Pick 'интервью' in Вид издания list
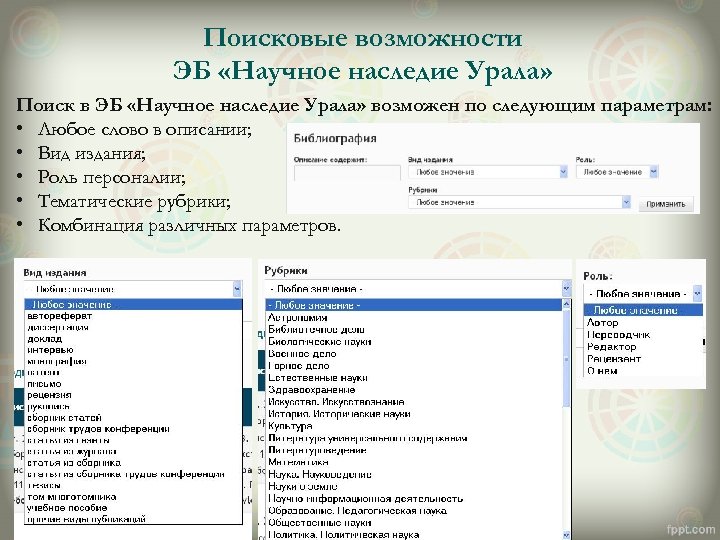The image size is (720, 540). 133,350
